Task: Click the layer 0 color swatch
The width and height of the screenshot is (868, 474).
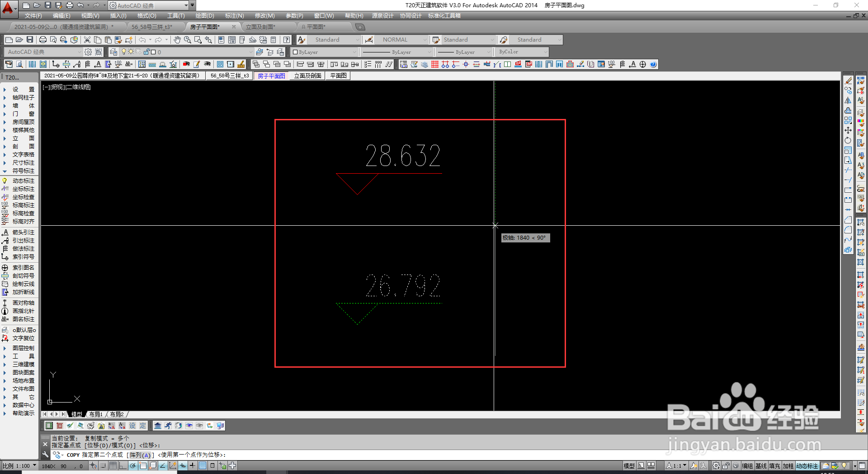Action: pos(153,52)
